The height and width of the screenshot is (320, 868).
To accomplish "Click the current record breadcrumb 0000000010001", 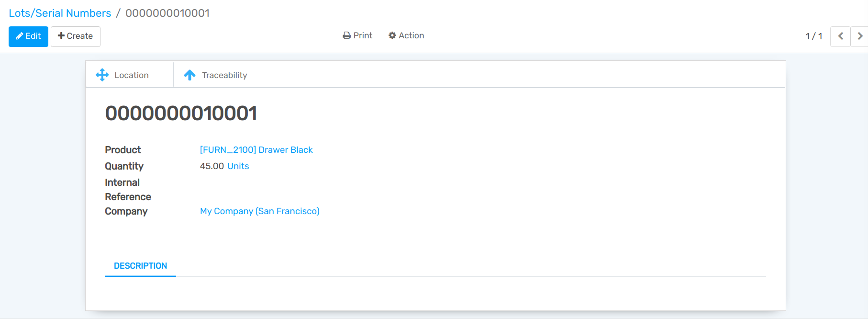I will [167, 13].
